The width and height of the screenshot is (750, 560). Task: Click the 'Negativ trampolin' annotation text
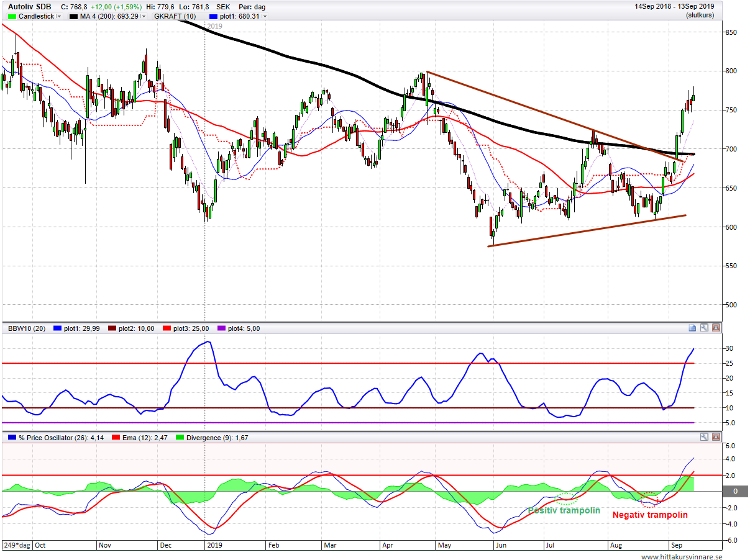click(650, 515)
